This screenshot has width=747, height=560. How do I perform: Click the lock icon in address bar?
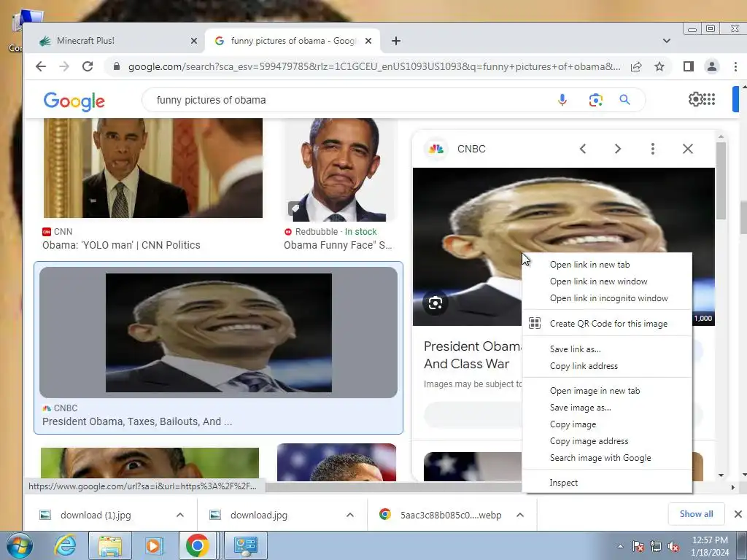click(x=116, y=66)
